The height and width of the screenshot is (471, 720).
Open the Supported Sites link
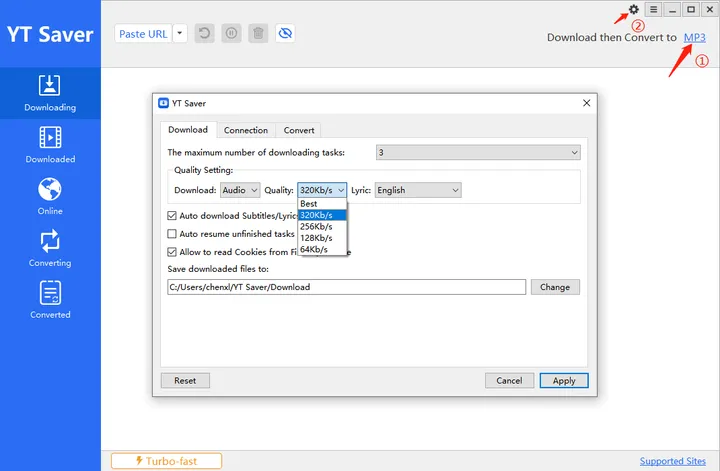click(674, 461)
